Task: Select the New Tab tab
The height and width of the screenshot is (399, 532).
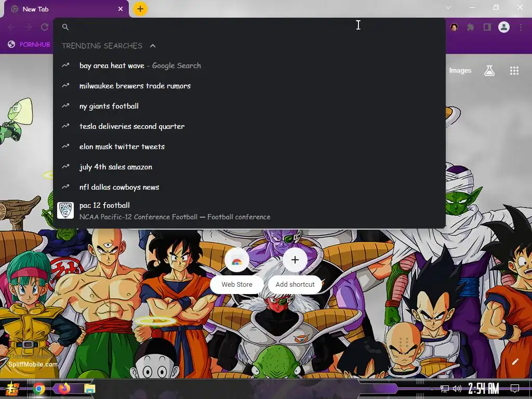Action: pos(66,9)
